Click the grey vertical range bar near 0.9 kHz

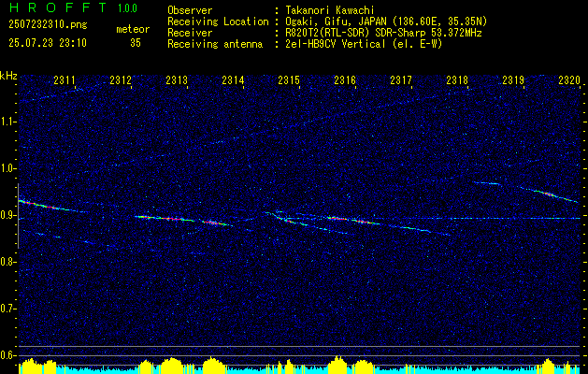tap(18, 216)
